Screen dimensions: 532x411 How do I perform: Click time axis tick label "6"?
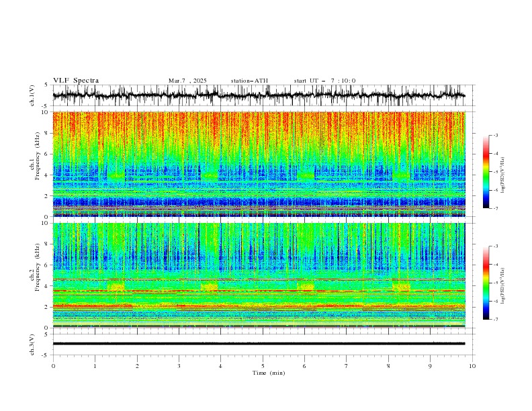click(305, 366)
